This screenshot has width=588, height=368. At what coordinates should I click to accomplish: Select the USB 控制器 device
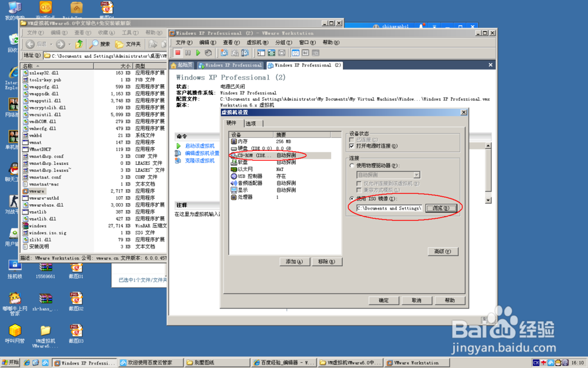280,176
